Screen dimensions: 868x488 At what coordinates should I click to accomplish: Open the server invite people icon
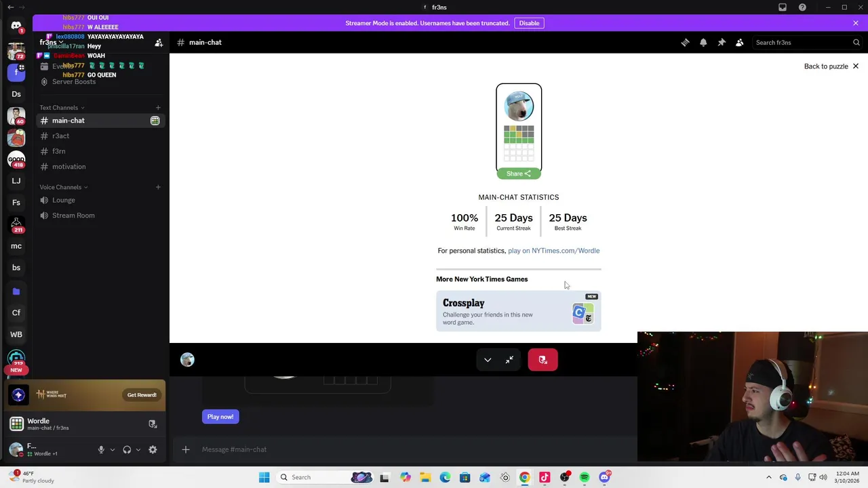[159, 43]
